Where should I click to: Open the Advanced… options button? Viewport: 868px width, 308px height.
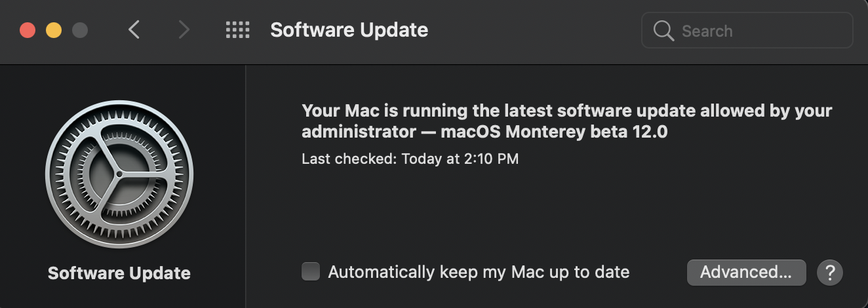pyautogui.click(x=746, y=272)
